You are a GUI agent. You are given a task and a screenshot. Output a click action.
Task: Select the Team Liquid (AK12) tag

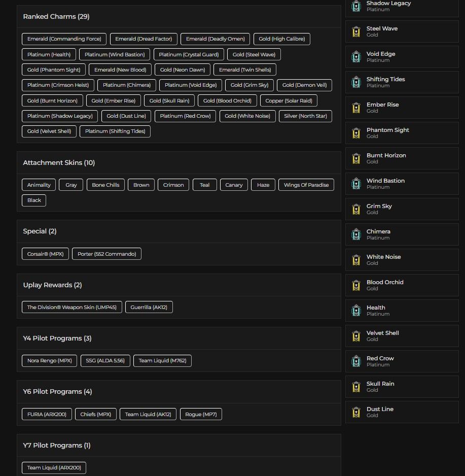[148, 414]
